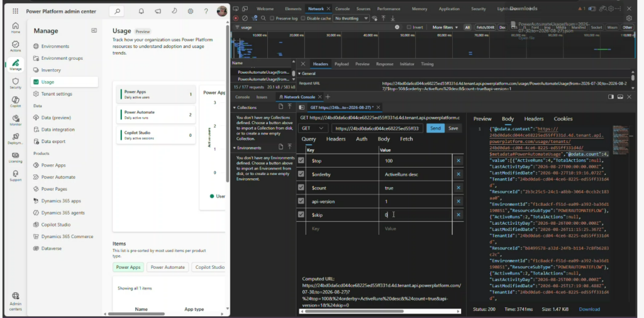The height and width of the screenshot is (318, 644).
Task: Open Network panel settings gear
Action: coord(629,18)
